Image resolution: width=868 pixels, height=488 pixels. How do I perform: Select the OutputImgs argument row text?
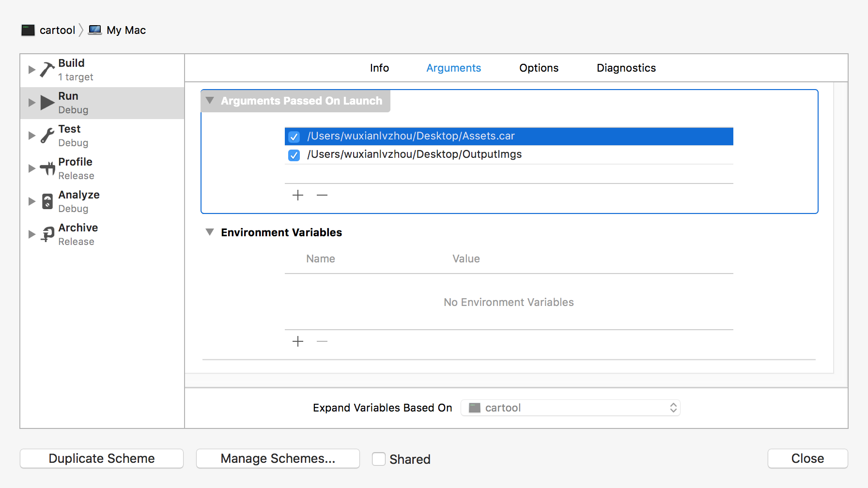pos(414,154)
